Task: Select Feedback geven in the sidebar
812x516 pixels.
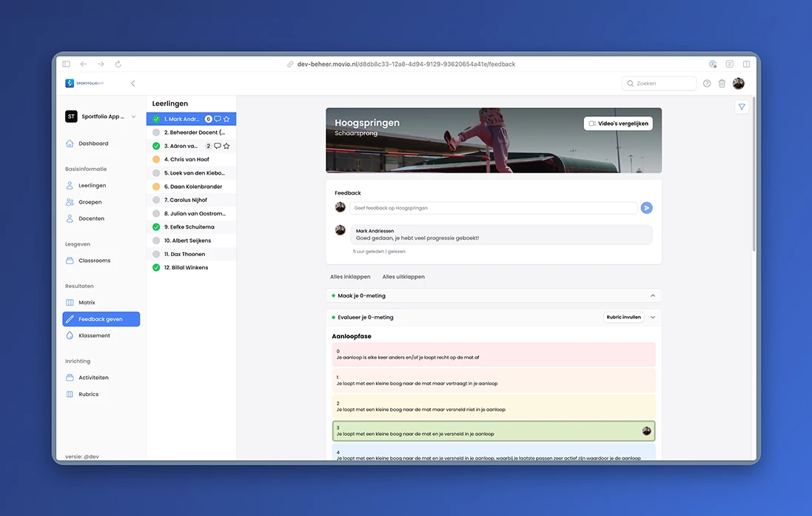Action: coord(101,319)
